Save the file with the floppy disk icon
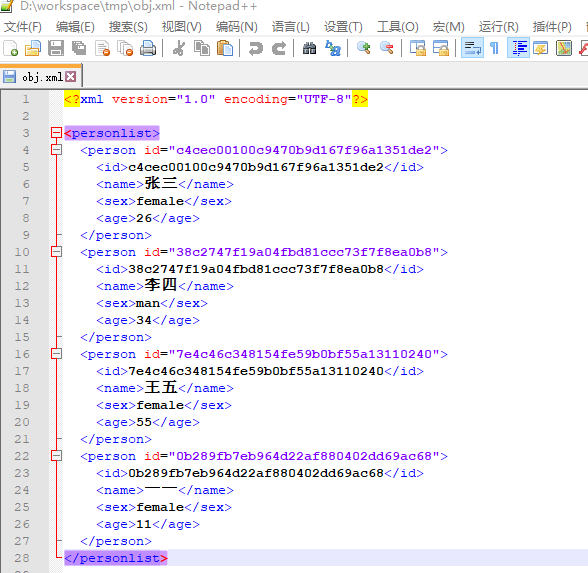Viewport: 588px width, 573px height. (x=56, y=48)
